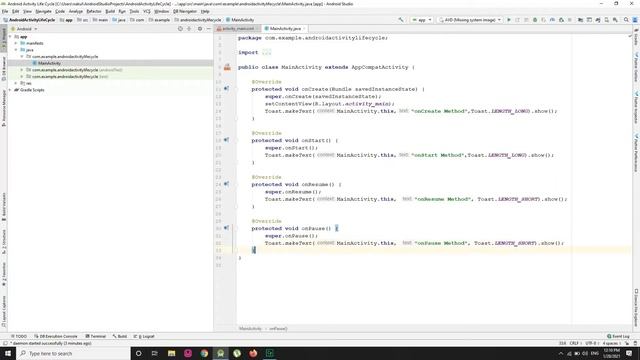
Task: Toggle the Resource Manager side tab
Action: point(4,108)
